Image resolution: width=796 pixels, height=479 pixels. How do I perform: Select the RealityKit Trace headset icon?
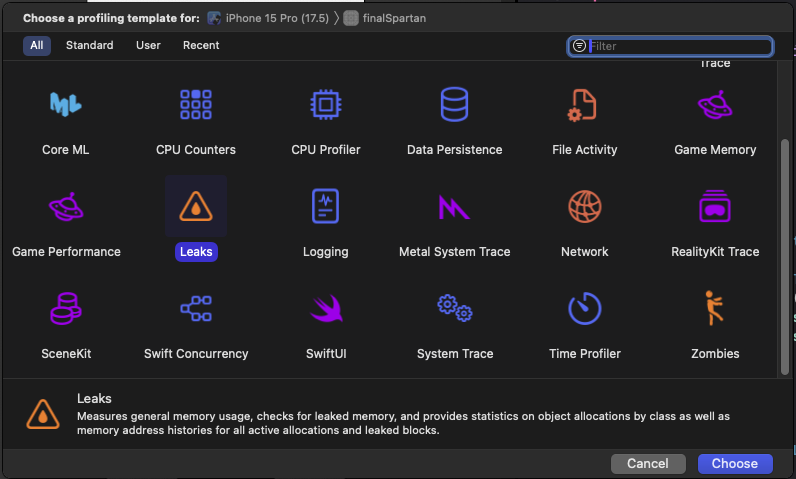point(715,206)
